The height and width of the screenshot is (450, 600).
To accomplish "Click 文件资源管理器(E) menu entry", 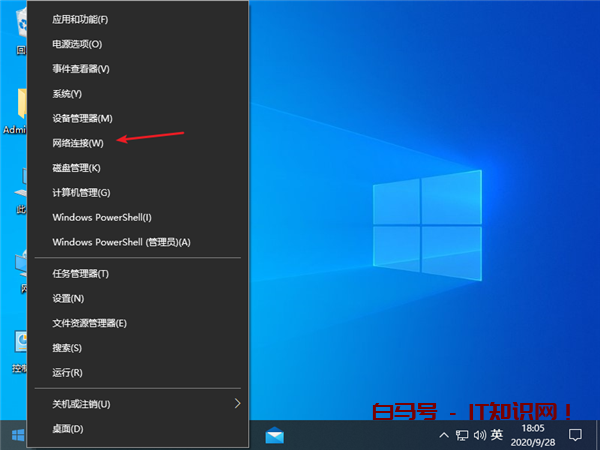I will pyautogui.click(x=89, y=323).
